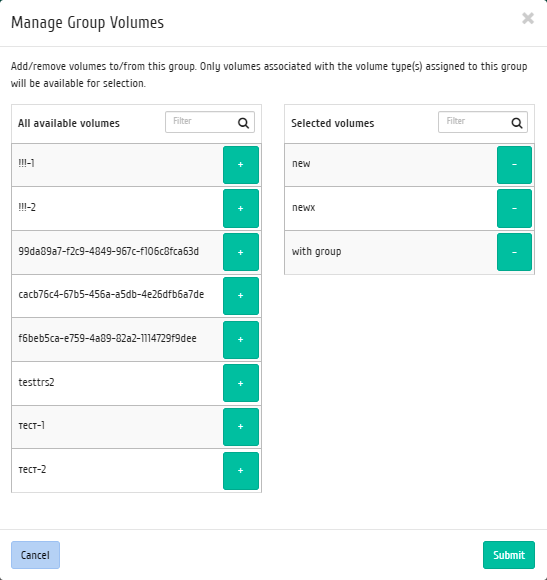Image resolution: width=547 pixels, height=580 pixels.
Task: Close dialog using the X icon
Action: [x=528, y=18]
